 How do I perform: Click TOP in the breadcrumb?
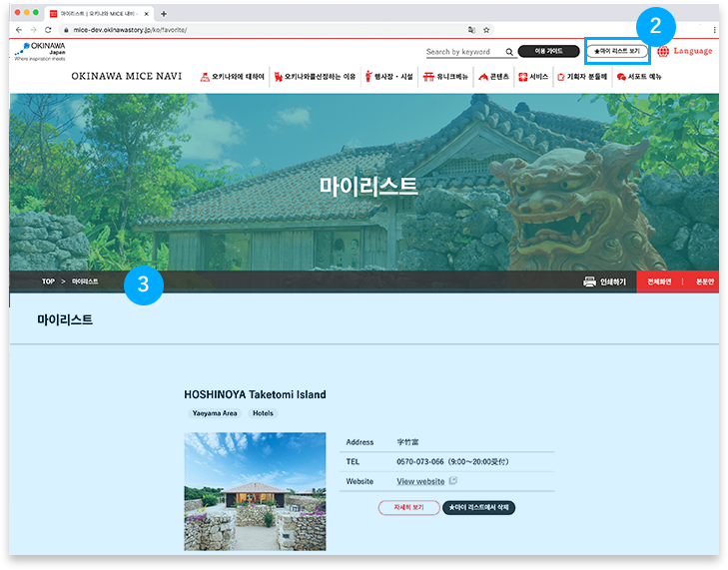pyautogui.click(x=48, y=282)
